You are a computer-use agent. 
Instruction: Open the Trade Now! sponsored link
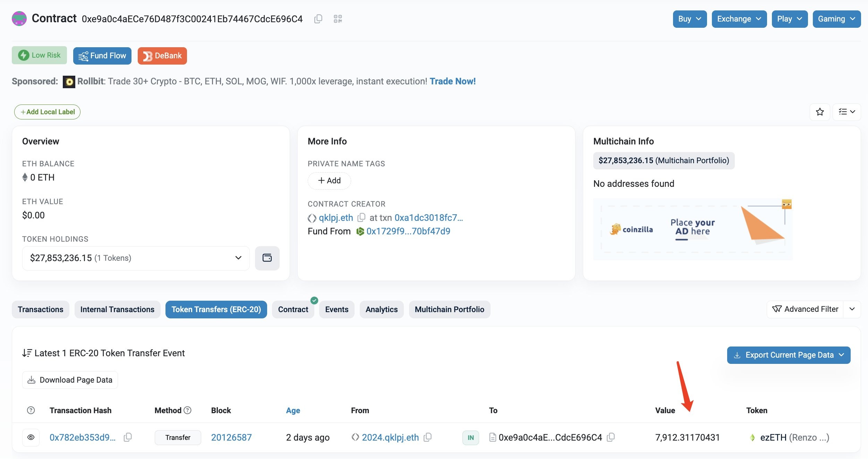coord(452,81)
